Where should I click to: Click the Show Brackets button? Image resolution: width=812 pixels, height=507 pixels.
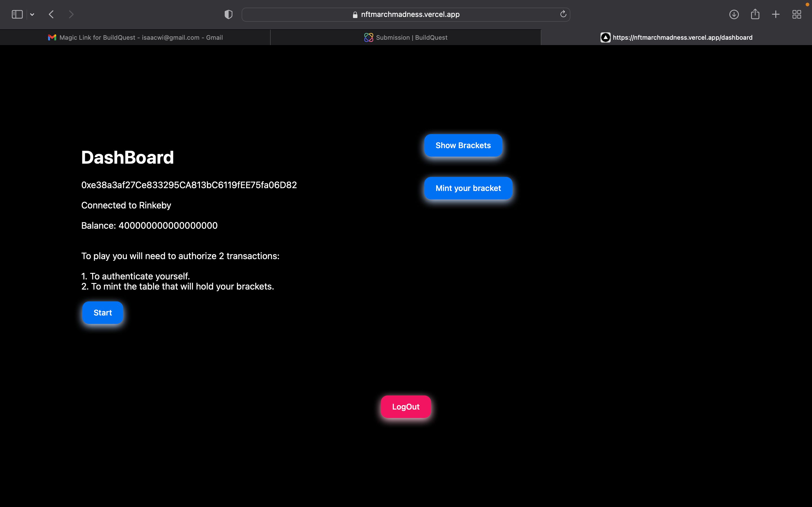click(463, 145)
